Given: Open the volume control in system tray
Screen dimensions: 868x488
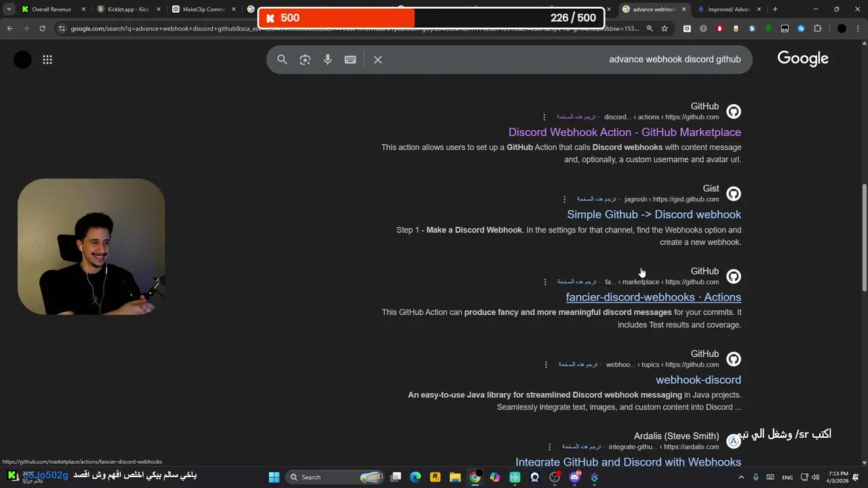Looking at the screenshot, I should (x=815, y=477).
